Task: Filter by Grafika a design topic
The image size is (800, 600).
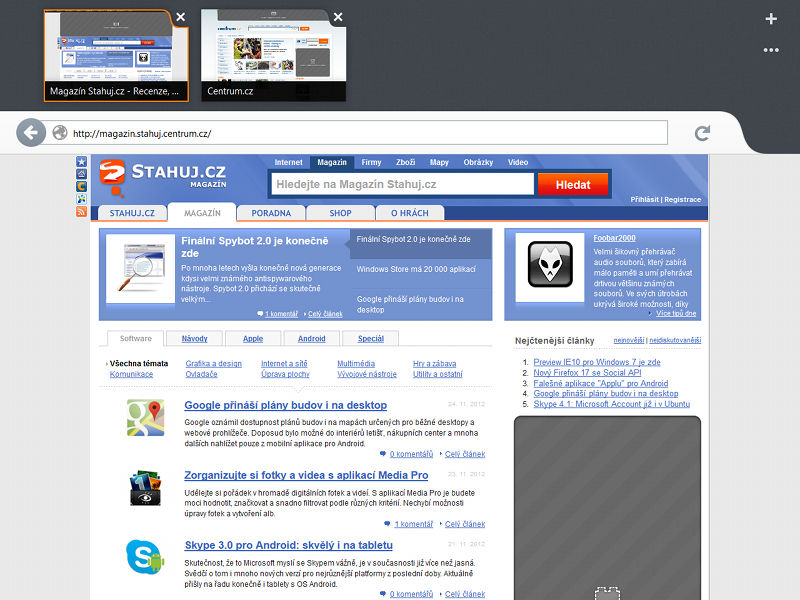Action: point(213,363)
